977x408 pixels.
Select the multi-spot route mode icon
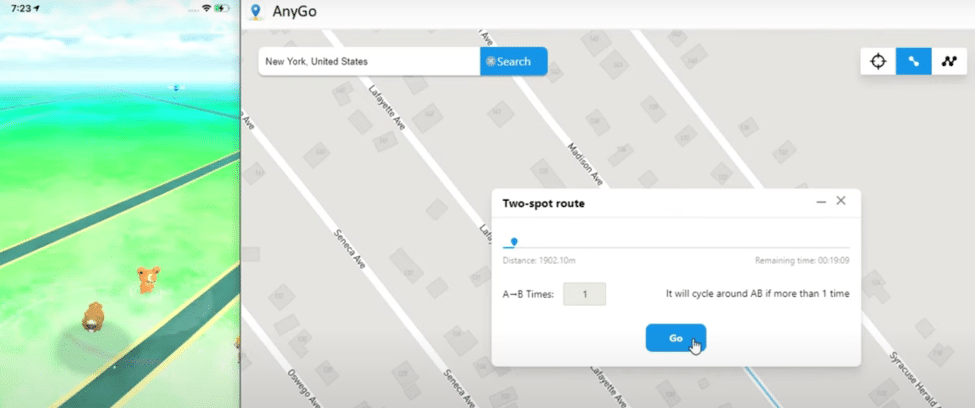click(x=948, y=61)
